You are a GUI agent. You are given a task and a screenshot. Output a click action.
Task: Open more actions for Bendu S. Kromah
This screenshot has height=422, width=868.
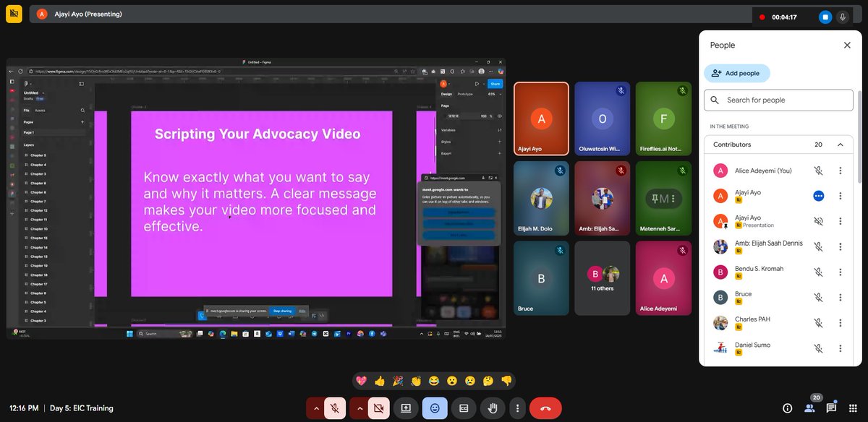(840, 272)
